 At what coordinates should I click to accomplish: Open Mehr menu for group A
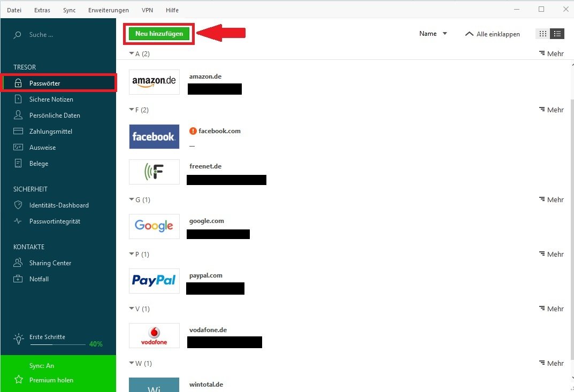[x=552, y=54]
